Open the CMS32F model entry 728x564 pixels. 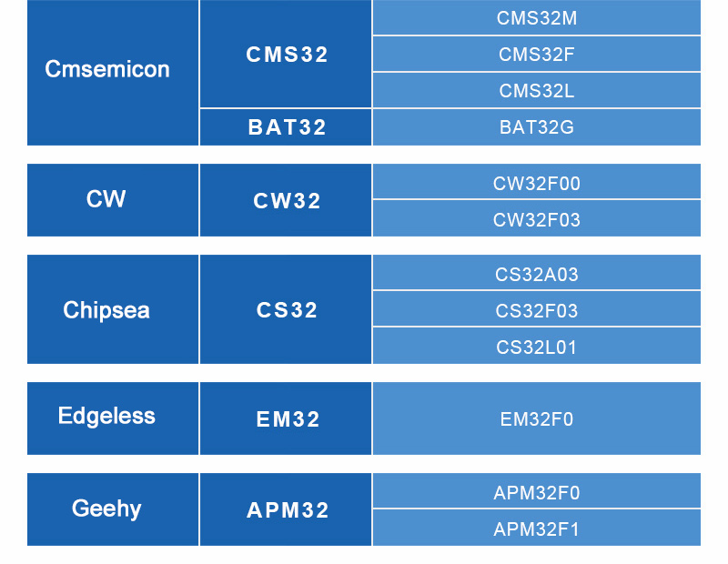536,55
